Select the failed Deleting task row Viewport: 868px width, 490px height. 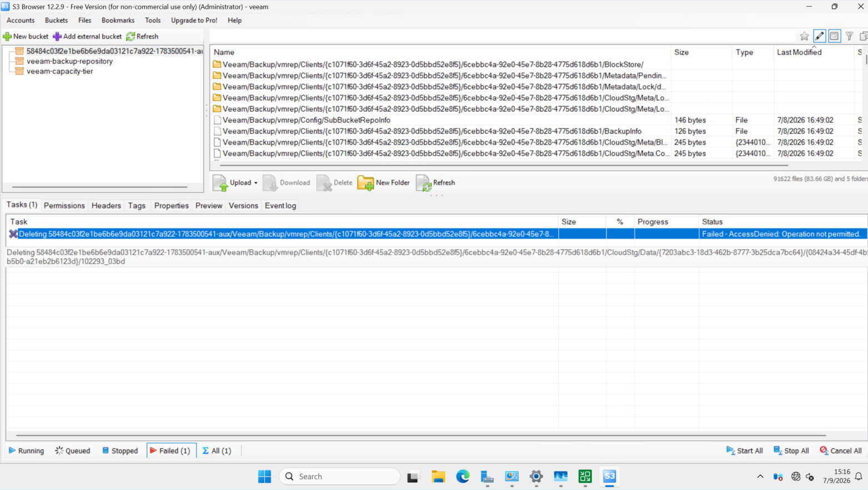click(436, 234)
